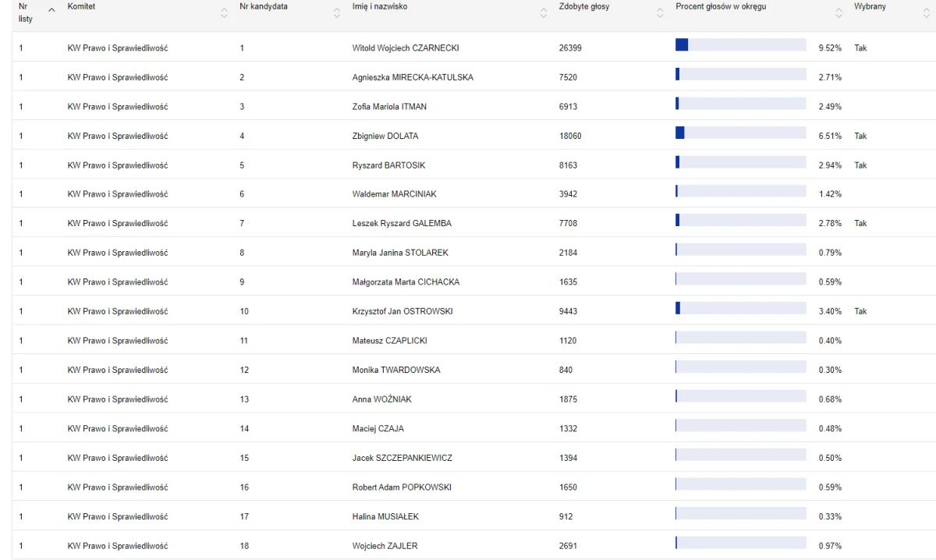Click the sort icon beside Wybrany

(926, 12)
